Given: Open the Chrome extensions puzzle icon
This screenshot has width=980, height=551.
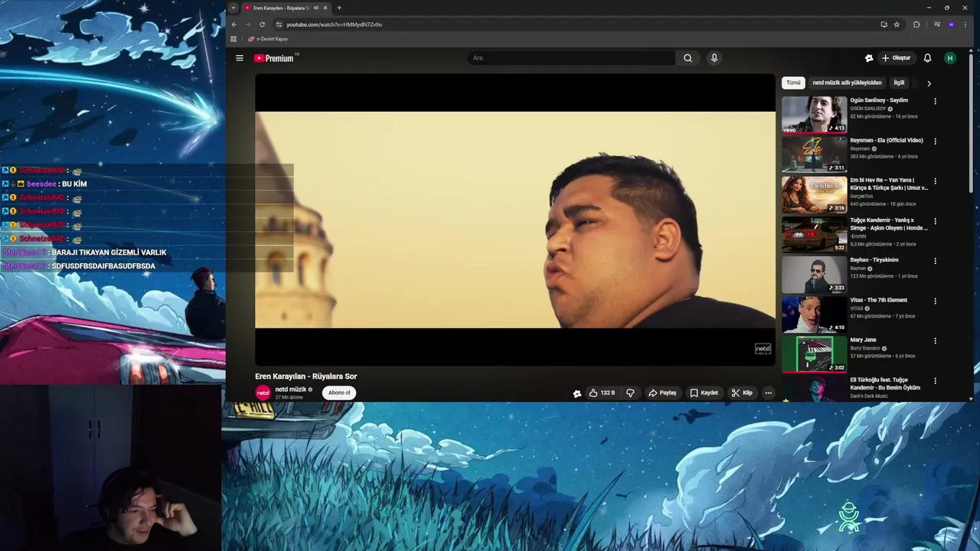Looking at the screenshot, I should coord(916,24).
